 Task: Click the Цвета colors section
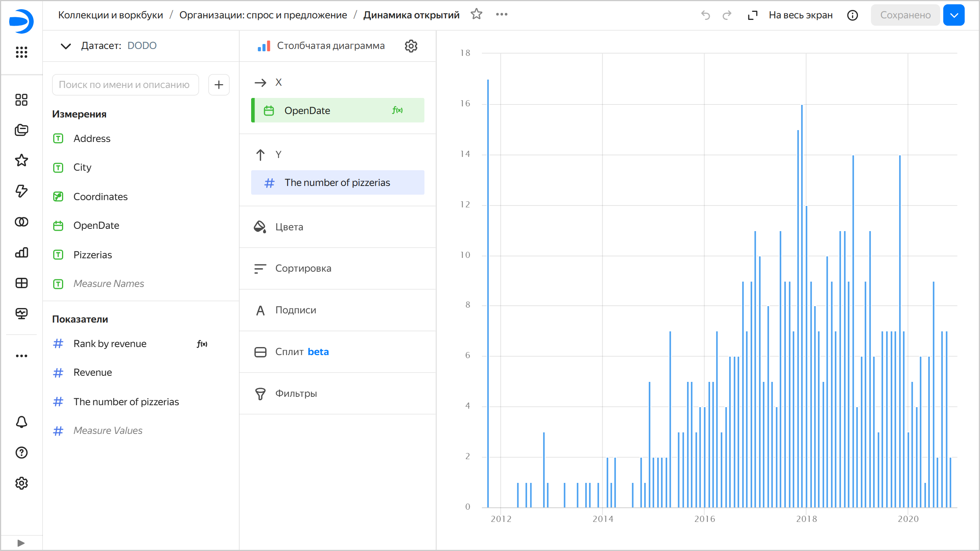click(289, 227)
